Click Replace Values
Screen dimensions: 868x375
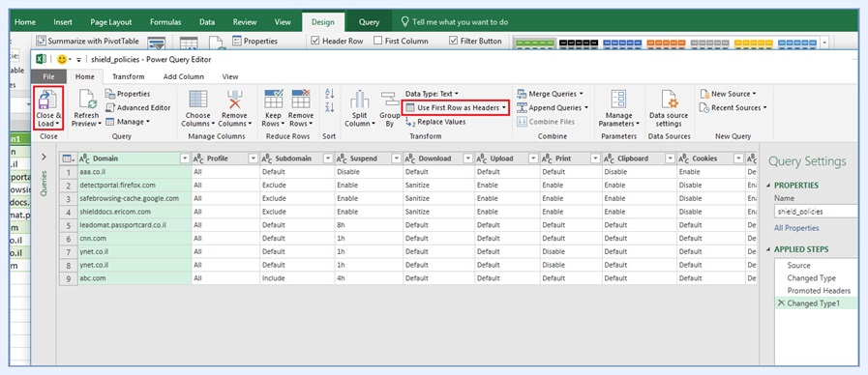tap(435, 122)
